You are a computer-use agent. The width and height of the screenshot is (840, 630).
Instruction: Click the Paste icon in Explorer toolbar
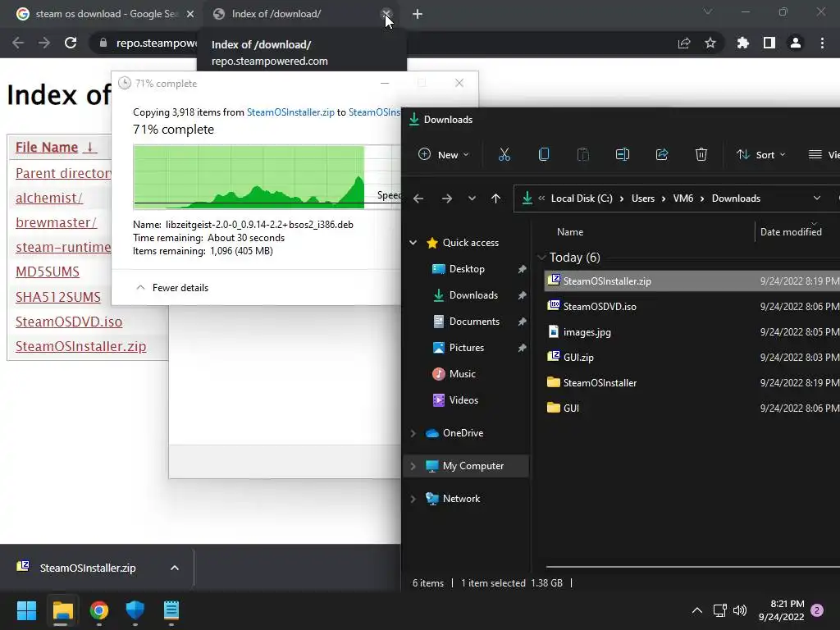[x=583, y=155]
